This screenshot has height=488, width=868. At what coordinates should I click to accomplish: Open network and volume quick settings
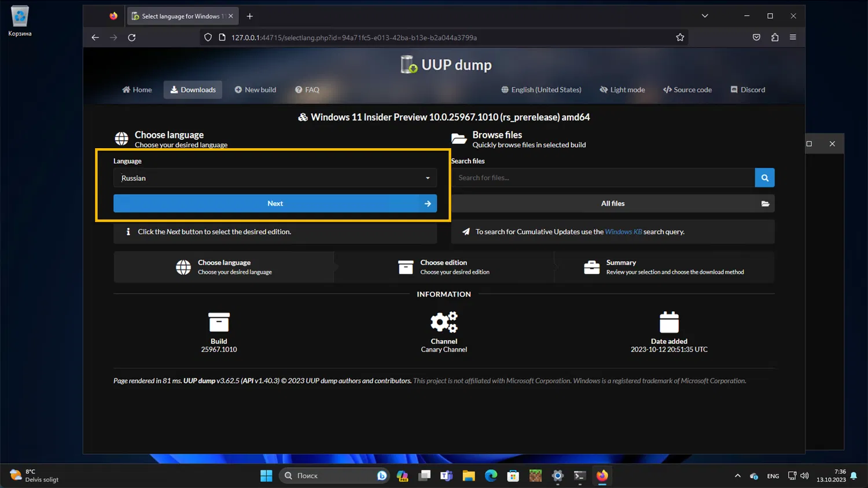coord(798,476)
